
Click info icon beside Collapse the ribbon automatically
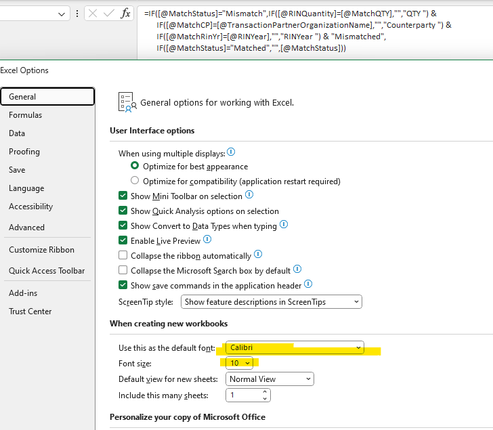(258, 254)
